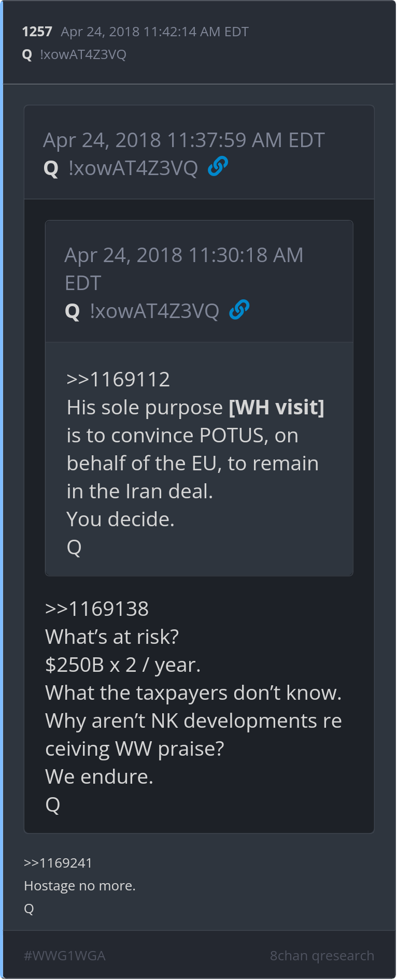Click the "$250B x 2 / year." line
Image resolution: width=397 pixels, height=980 pixels.
pos(123,665)
